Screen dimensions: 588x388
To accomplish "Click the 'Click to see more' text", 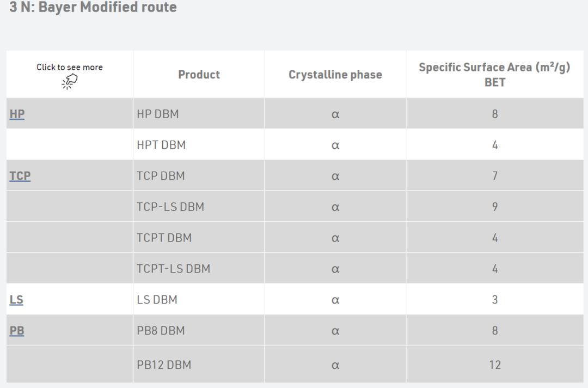I will tap(69, 67).
